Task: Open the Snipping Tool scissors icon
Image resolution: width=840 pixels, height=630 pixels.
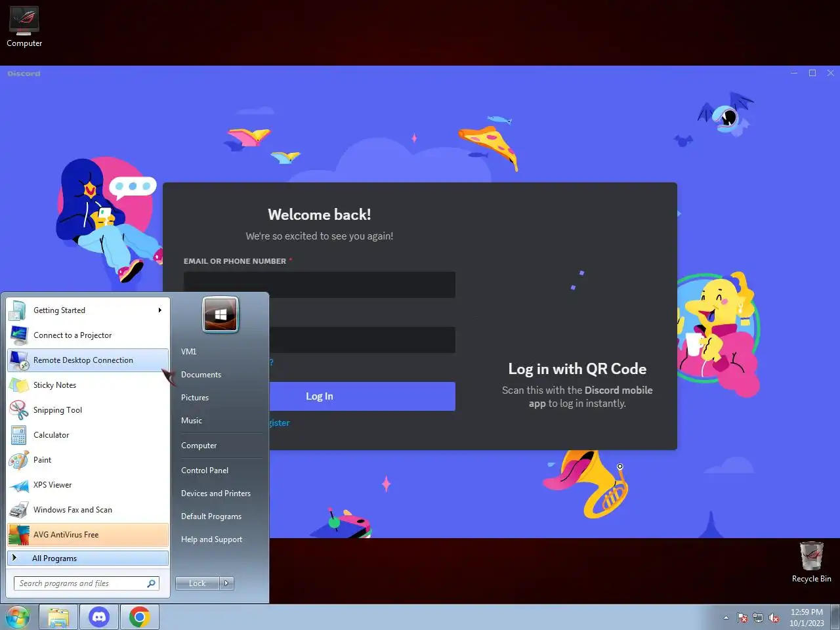Action: (x=18, y=410)
